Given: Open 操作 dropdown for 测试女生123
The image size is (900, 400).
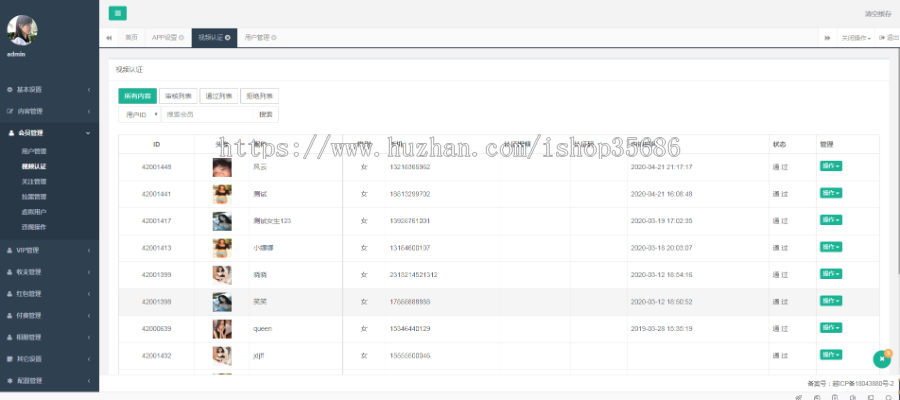Looking at the screenshot, I should pyautogui.click(x=831, y=220).
